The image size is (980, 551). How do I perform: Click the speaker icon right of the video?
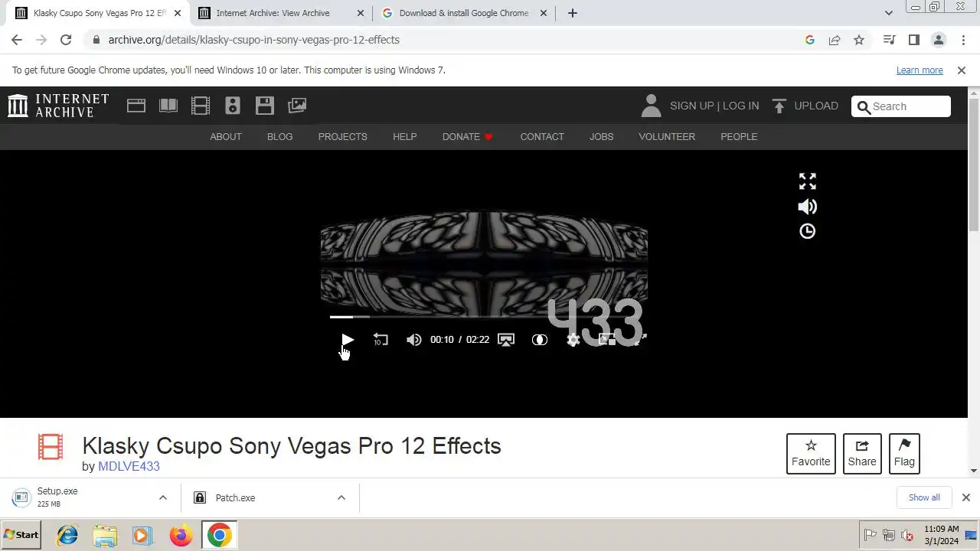(808, 207)
